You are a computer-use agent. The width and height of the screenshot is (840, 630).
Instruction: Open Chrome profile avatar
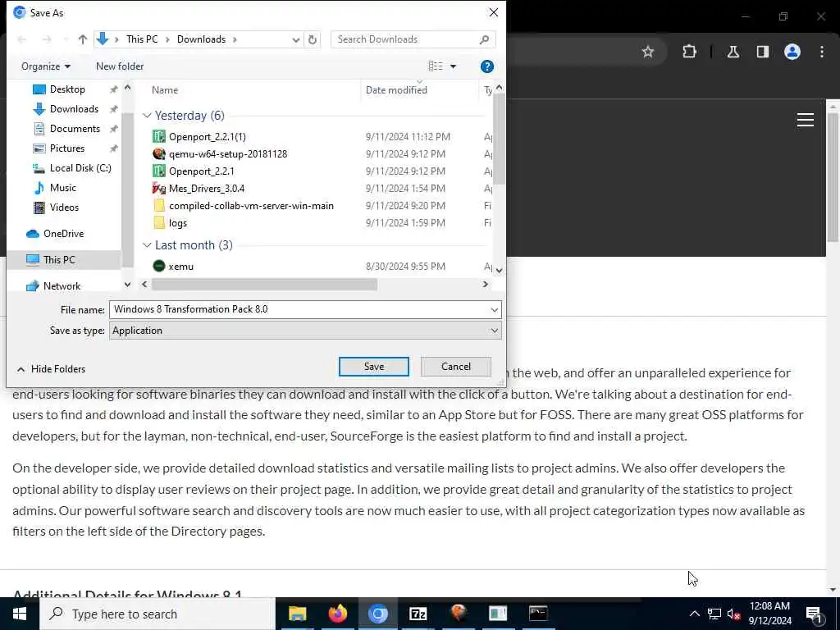coord(792,52)
